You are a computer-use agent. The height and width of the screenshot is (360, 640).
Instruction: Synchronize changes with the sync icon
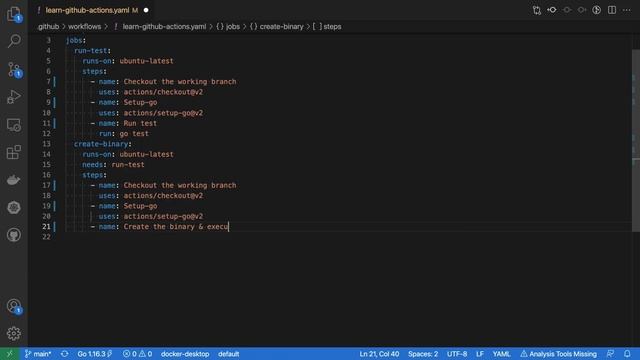coord(64,354)
